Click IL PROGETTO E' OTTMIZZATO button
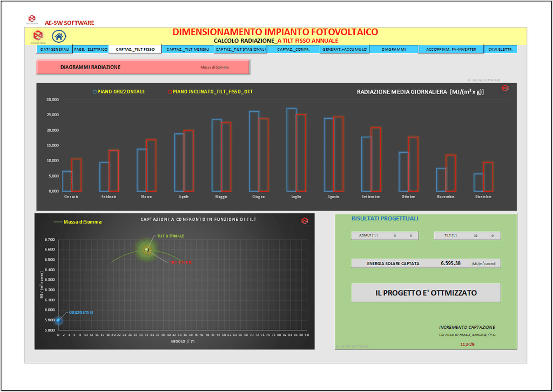Viewport: 553px width, 392px height. coord(426,293)
